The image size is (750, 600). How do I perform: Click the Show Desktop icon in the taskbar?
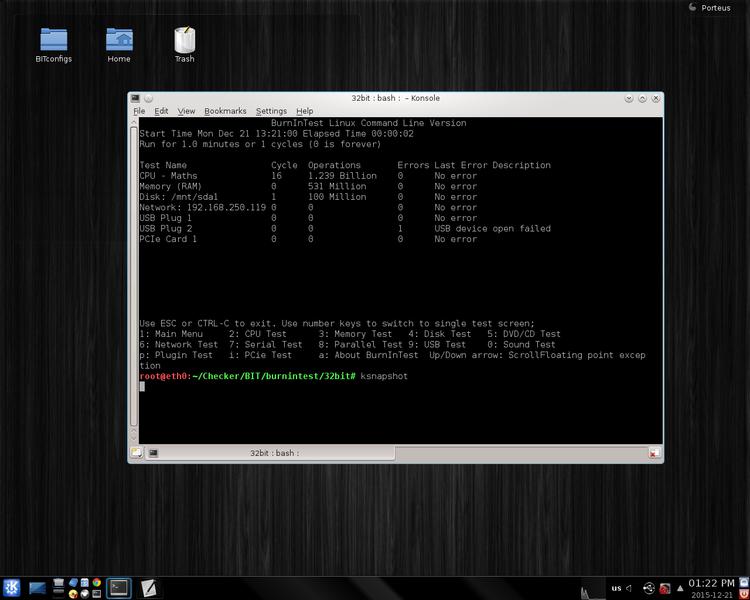tap(37, 588)
